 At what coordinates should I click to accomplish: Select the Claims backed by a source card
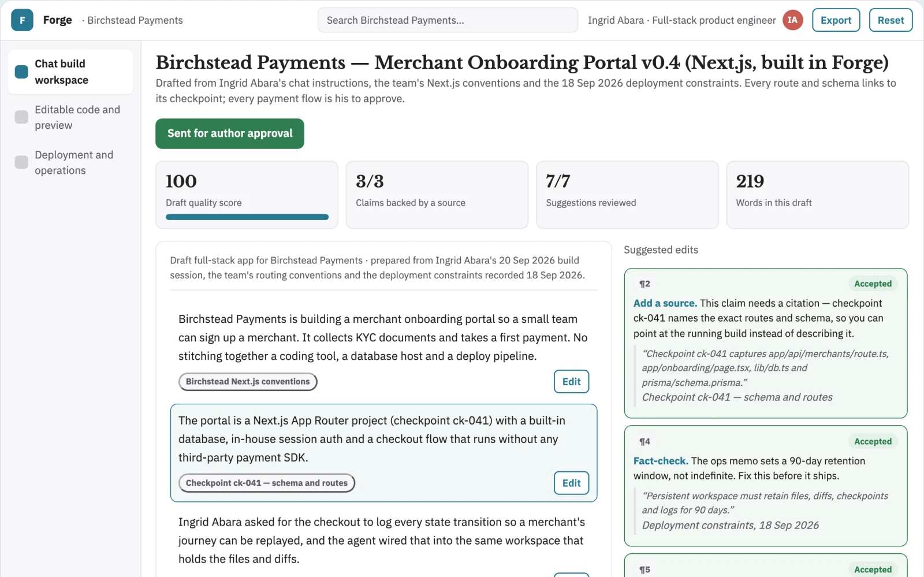coord(437,195)
